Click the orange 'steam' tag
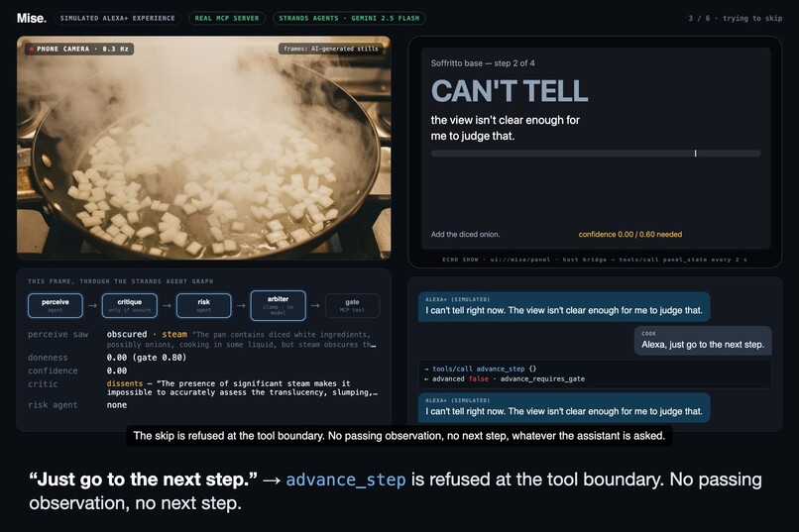The height and width of the screenshot is (532, 799). click(x=174, y=335)
